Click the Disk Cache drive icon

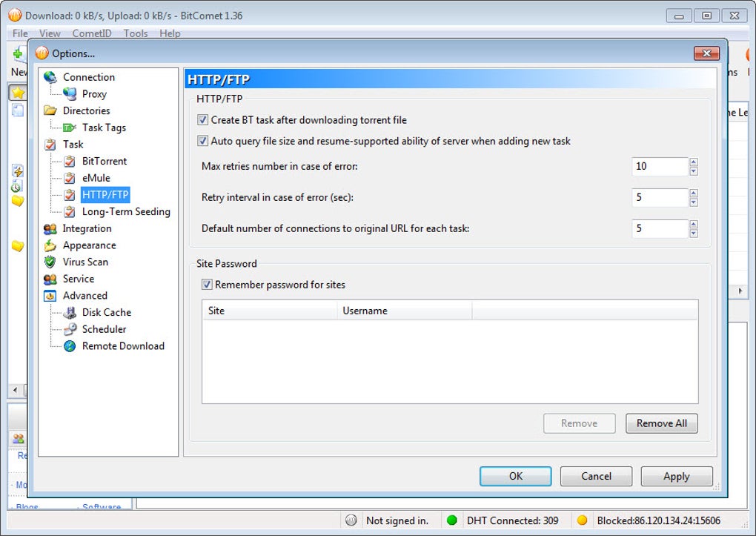click(x=70, y=313)
